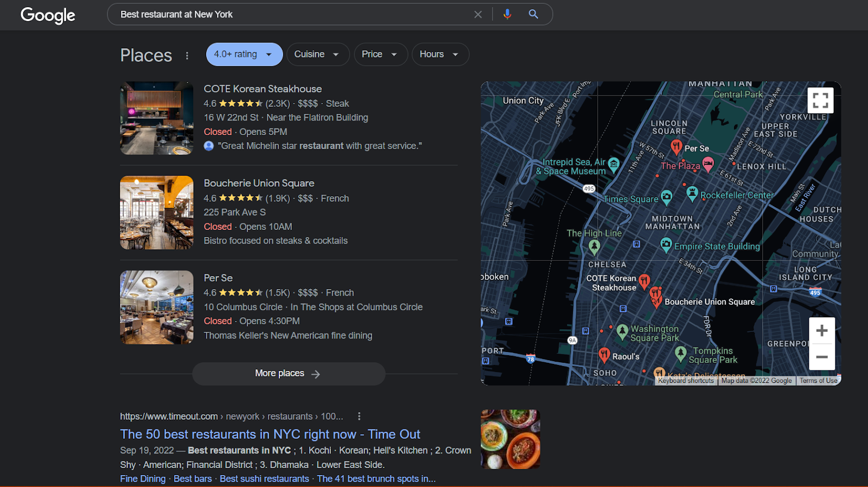The width and height of the screenshot is (868, 487).
Task: Click the COTE Korean Steakhouse photo thumbnail
Action: pos(157,118)
